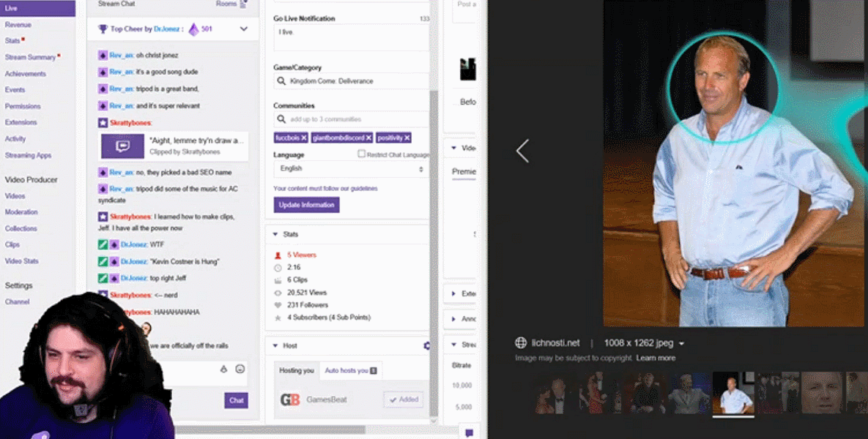Click the 4 Subscribers stat
The width and height of the screenshot is (868, 439).
point(329,318)
